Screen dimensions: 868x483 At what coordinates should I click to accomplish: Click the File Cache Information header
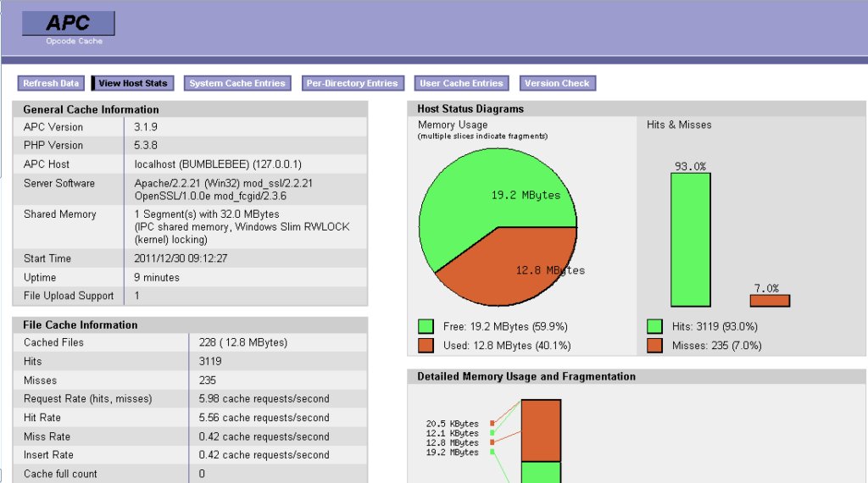190,325
